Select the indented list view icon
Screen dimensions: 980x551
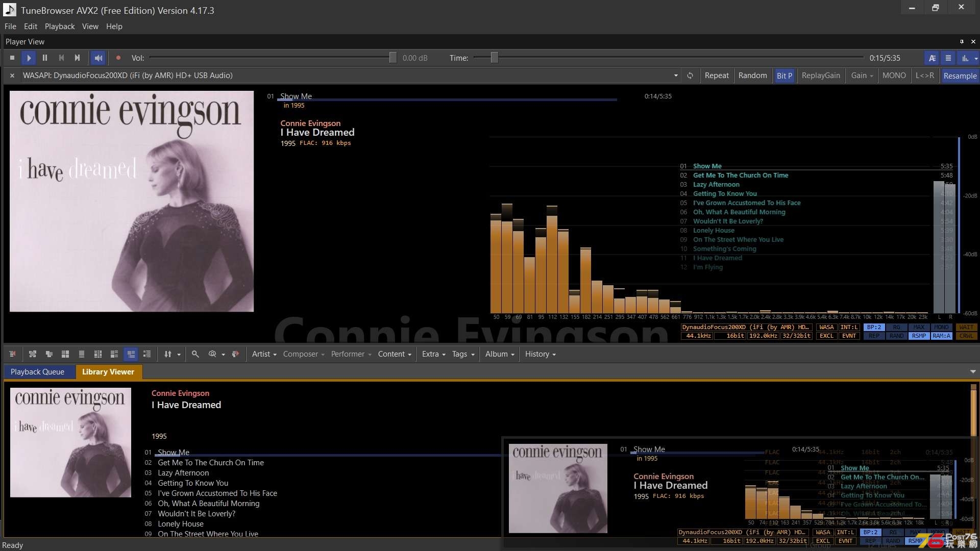pyautogui.click(x=147, y=354)
